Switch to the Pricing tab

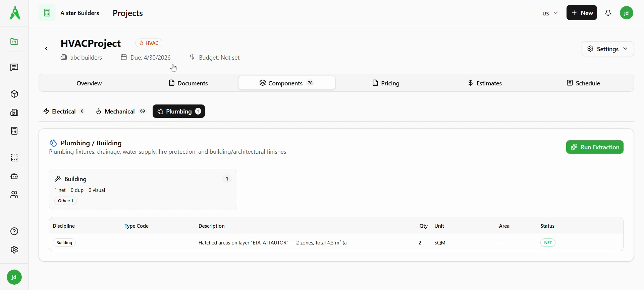point(386,83)
